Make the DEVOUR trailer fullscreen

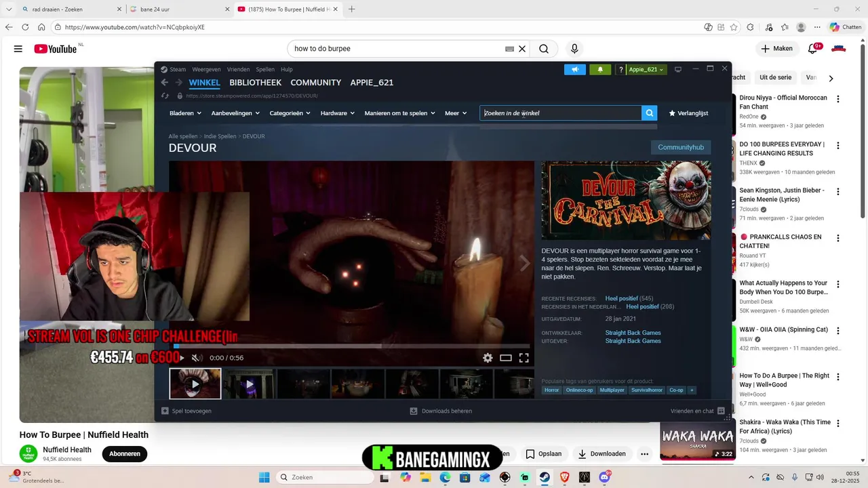(524, 358)
